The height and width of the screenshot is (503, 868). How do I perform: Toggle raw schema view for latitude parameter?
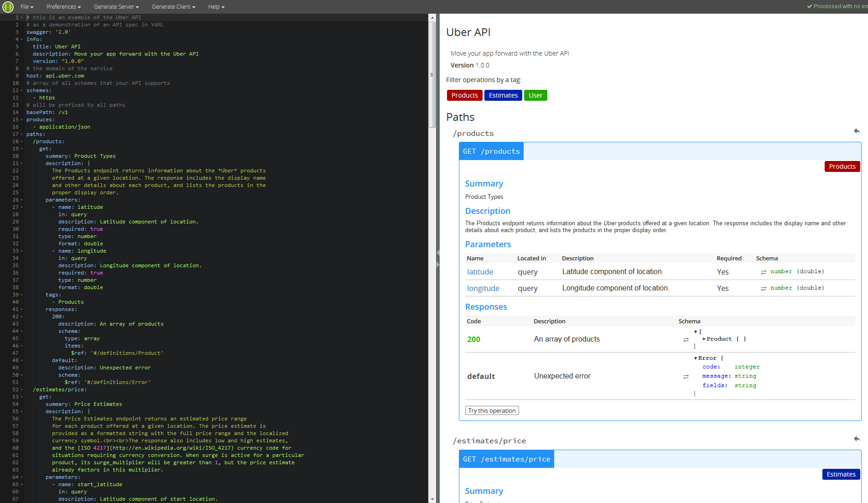pos(764,271)
